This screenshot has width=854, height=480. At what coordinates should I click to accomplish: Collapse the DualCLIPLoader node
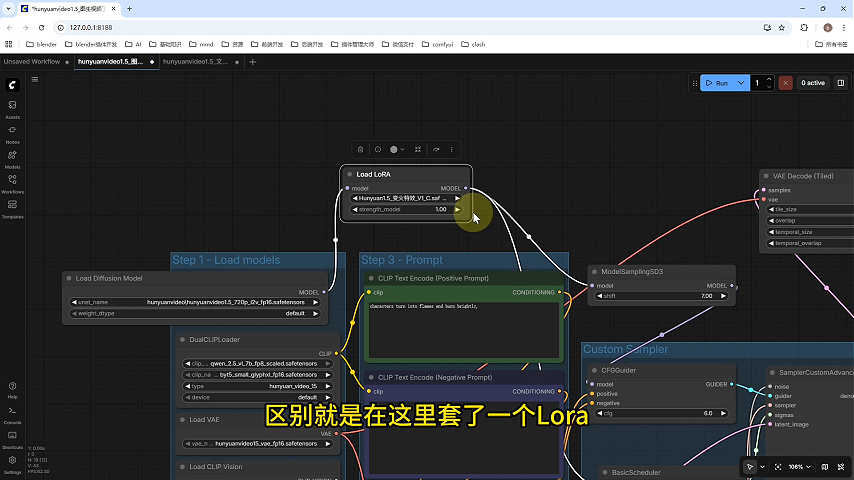(182, 339)
